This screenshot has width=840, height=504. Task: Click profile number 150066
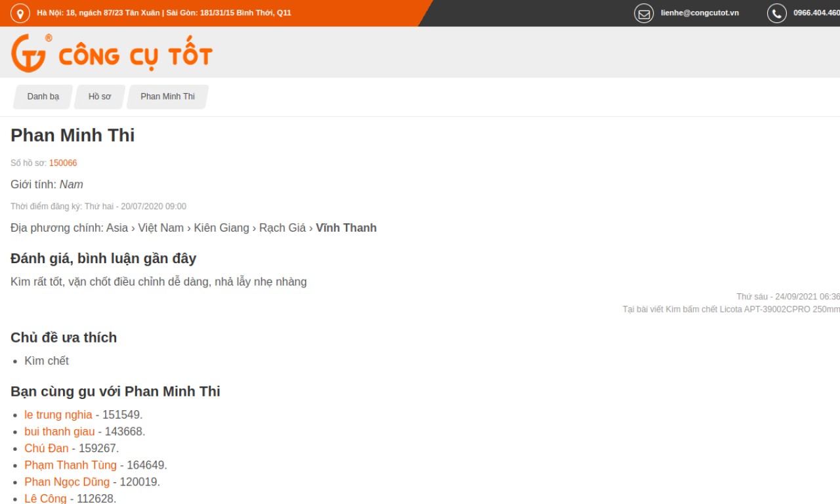[x=63, y=163]
